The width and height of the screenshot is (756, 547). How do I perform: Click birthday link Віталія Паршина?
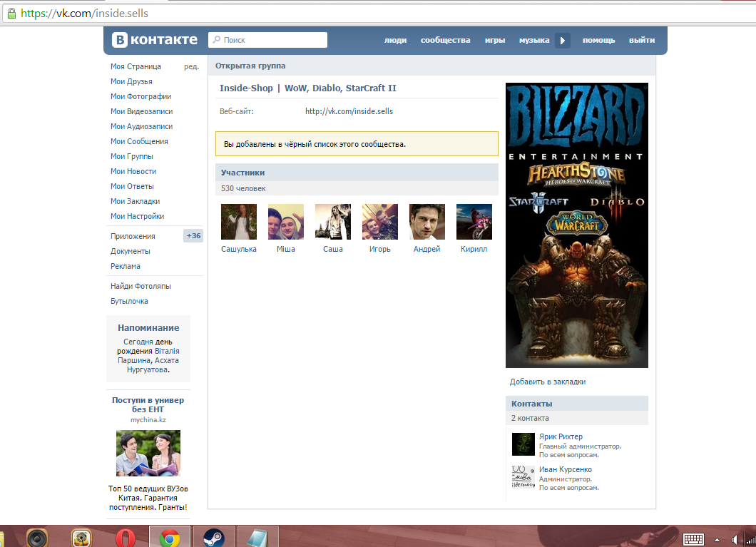pos(148,356)
